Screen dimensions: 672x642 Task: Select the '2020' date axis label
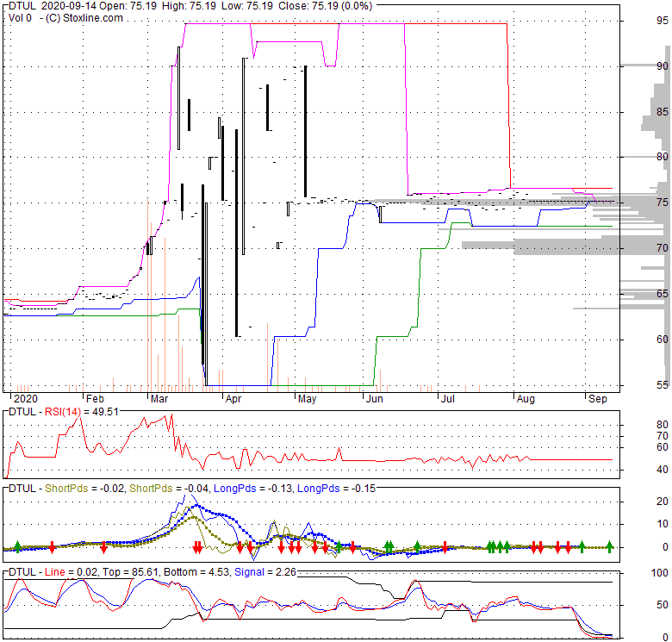coord(26,399)
